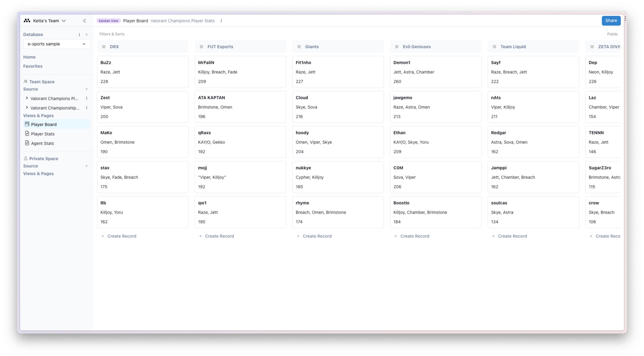
Task: Open the Jamppi player card
Action: [533, 177]
